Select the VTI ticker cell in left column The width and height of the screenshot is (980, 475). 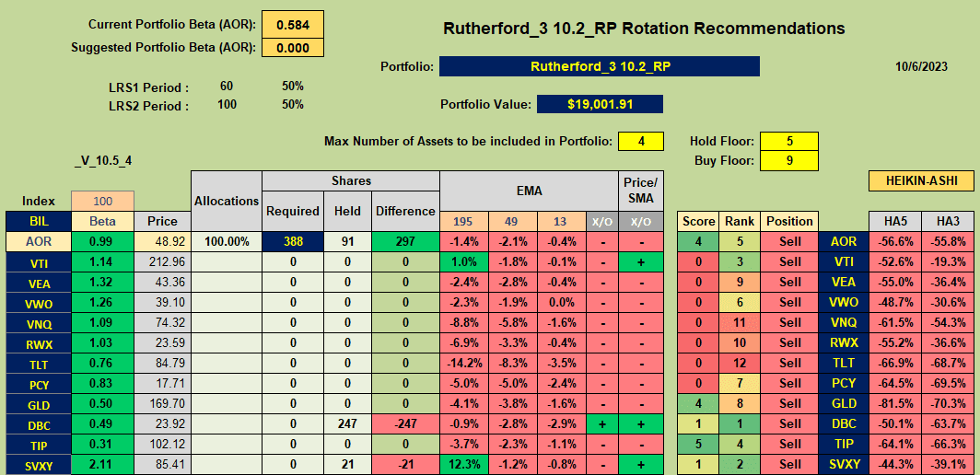pyautogui.click(x=39, y=261)
